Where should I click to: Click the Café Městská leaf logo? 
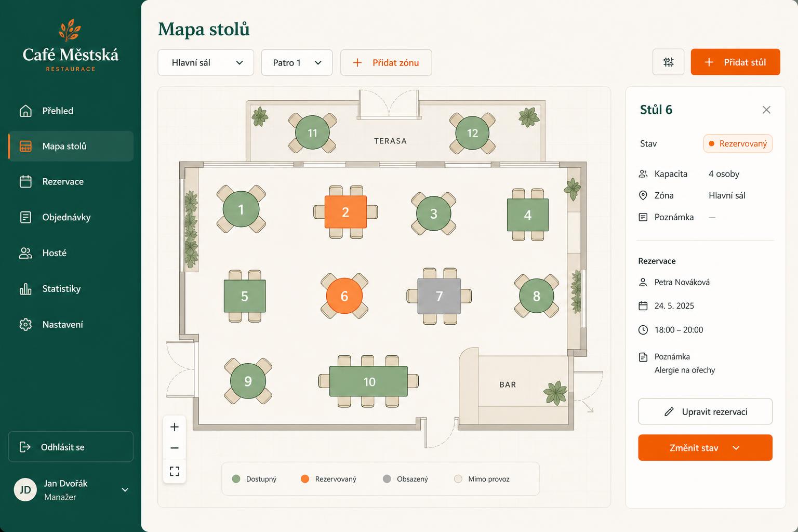pos(70,30)
